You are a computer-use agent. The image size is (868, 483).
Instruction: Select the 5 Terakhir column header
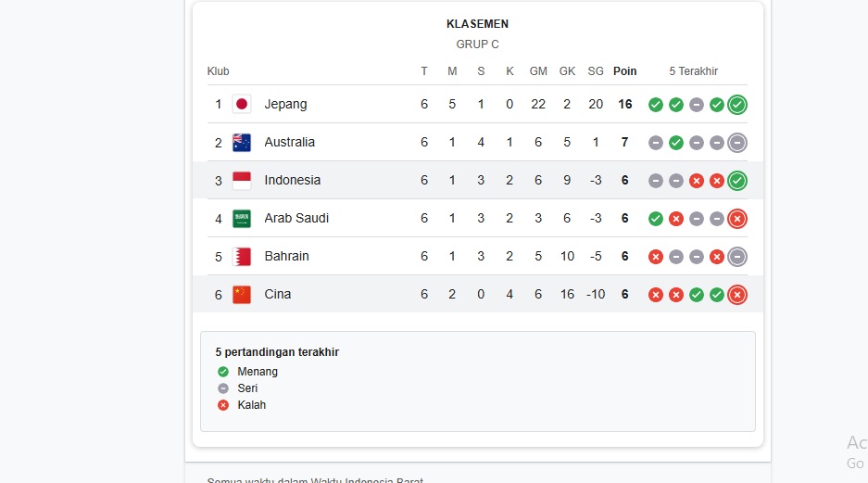pyautogui.click(x=693, y=70)
